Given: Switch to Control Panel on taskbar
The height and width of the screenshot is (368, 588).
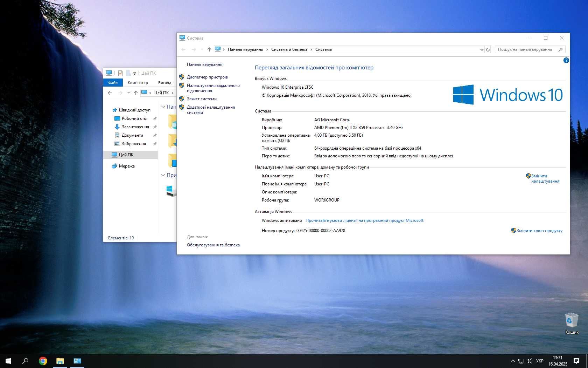Looking at the screenshot, I should click(x=77, y=361).
